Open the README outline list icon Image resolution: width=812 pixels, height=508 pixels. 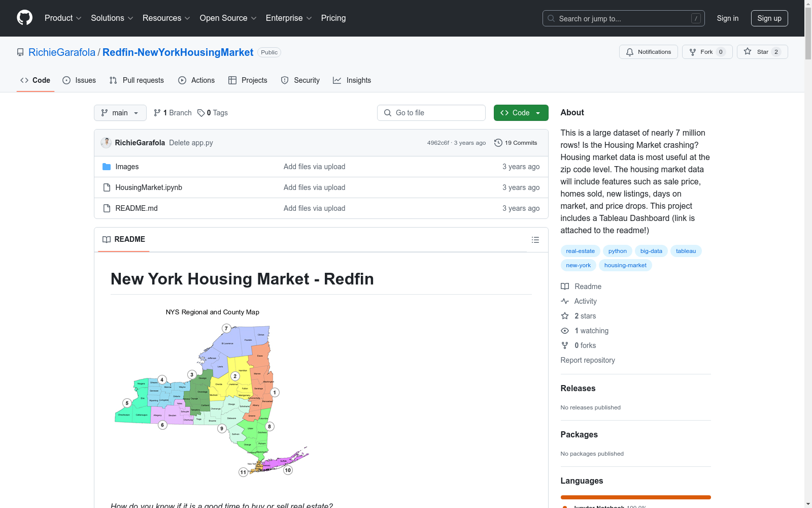pyautogui.click(x=535, y=240)
